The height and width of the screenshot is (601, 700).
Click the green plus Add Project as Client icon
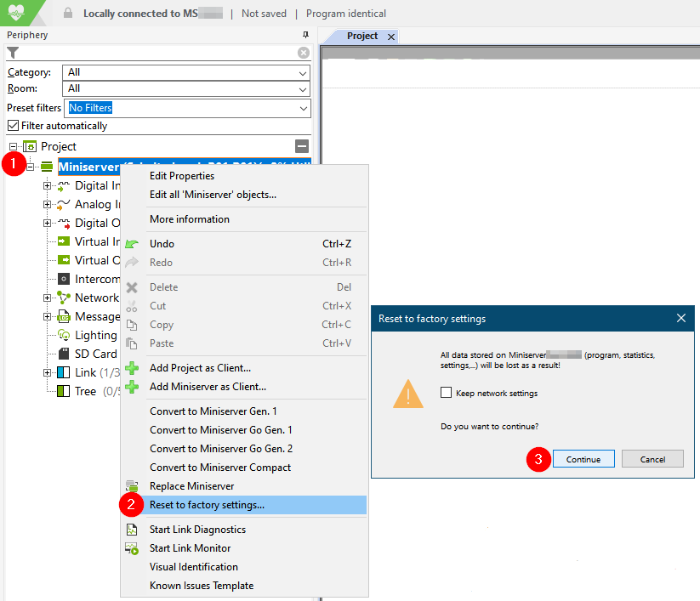[132, 368]
